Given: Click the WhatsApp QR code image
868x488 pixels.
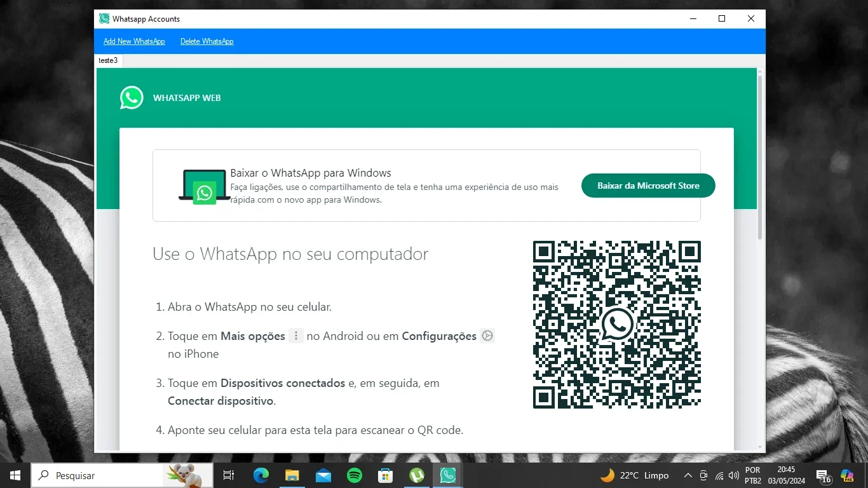Looking at the screenshot, I should tap(617, 324).
